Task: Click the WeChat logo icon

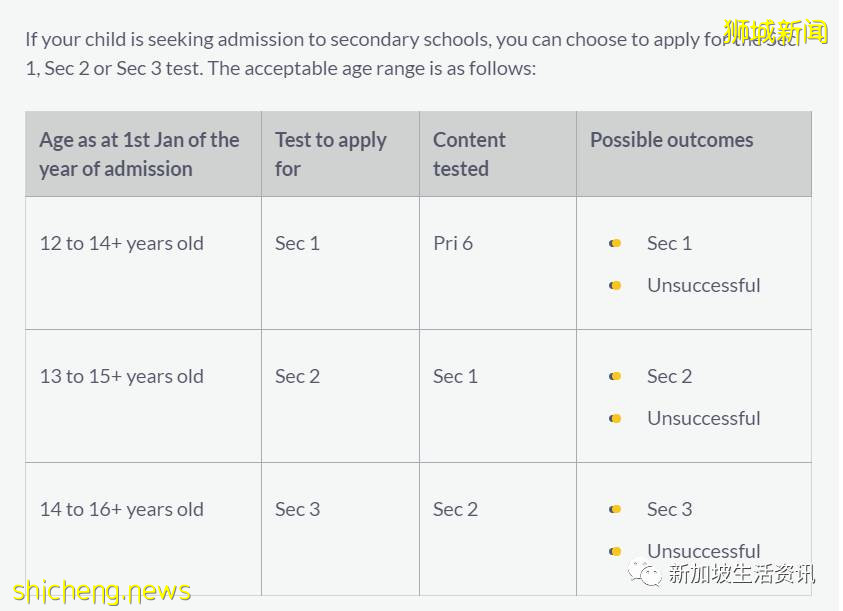Action: (645, 573)
